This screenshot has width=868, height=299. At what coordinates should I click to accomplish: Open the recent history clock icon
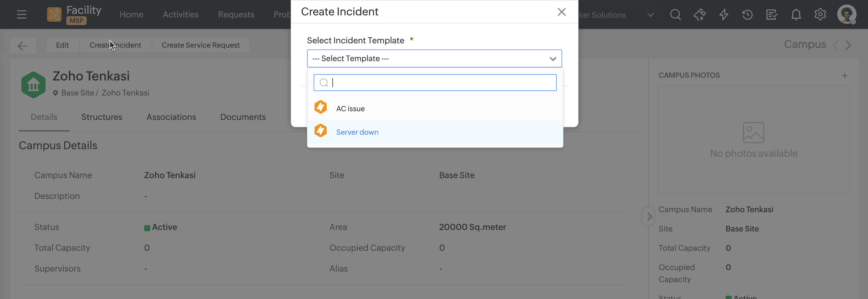pos(747,14)
